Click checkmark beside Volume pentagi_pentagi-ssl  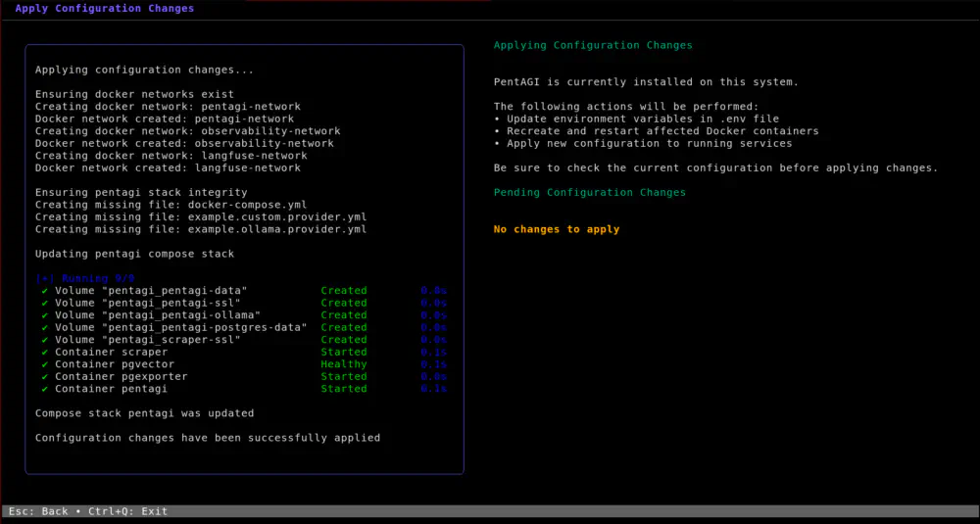[44, 303]
